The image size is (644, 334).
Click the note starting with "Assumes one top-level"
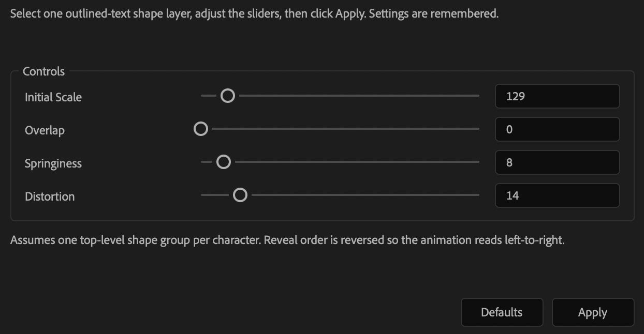click(287, 240)
